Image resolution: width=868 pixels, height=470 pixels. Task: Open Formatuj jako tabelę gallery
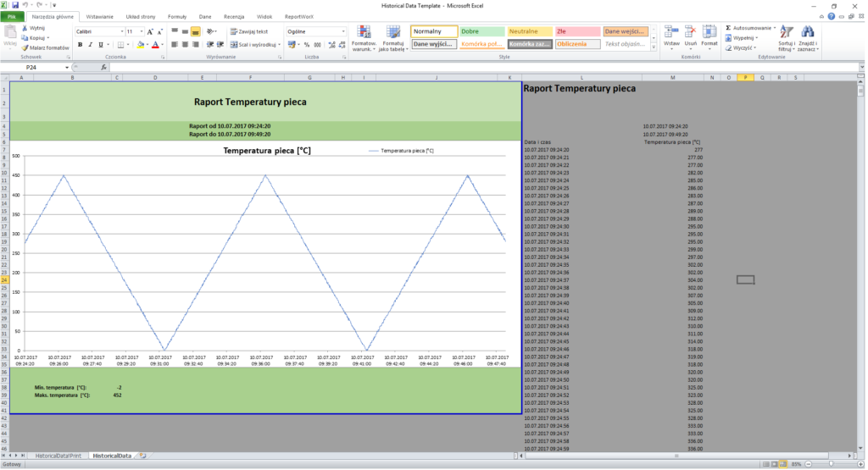click(393, 39)
